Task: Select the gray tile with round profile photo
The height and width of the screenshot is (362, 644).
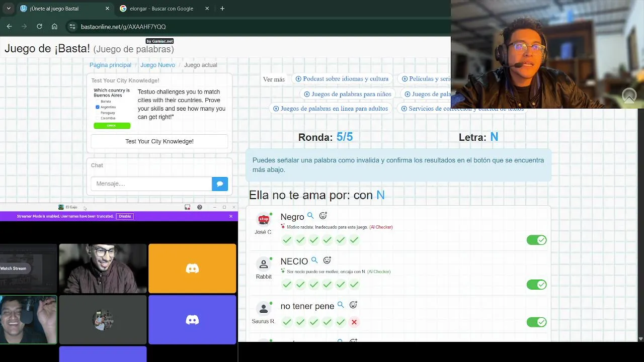Action: point(103,320)
